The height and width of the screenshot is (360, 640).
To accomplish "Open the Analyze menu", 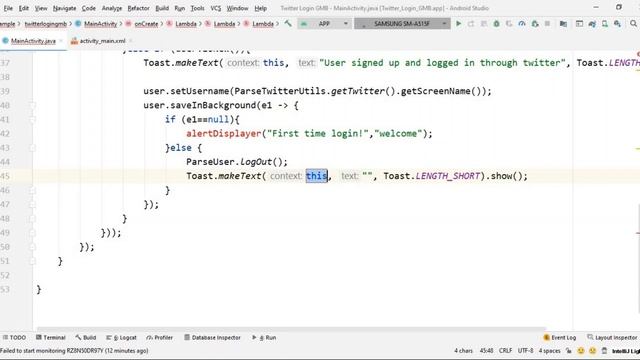I will coord(112,8).
